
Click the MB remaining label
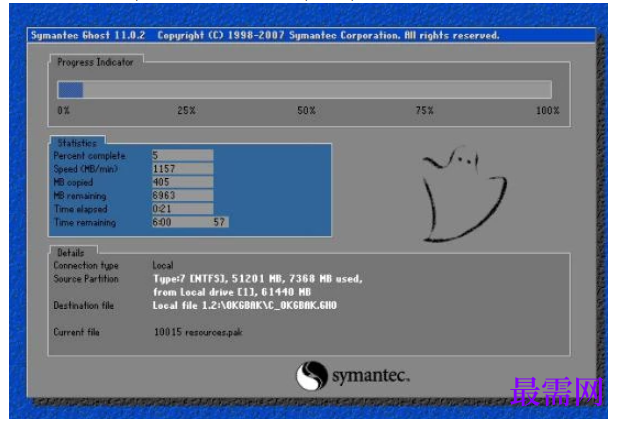pyautogui.click(x=80, y=196)
